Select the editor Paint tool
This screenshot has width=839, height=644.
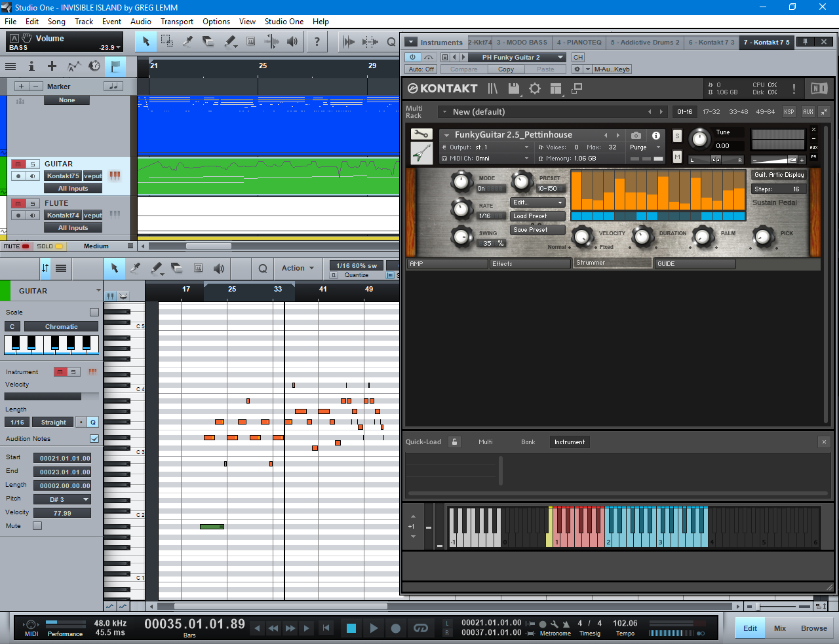156,268
